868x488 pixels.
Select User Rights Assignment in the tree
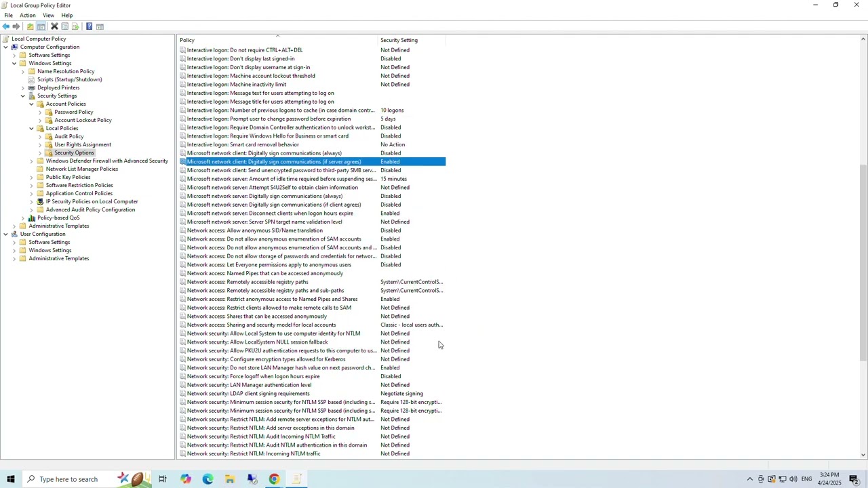coord(83,144)
